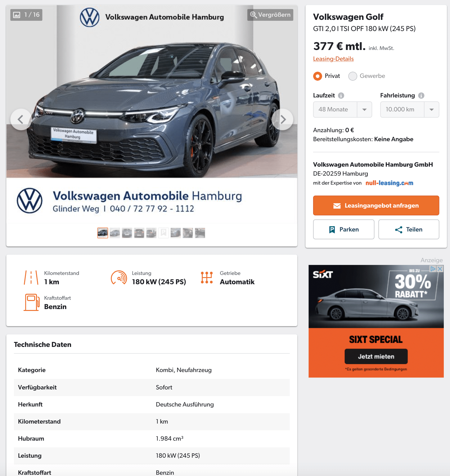Click the Fahrleistung info icon

(421, 96)
